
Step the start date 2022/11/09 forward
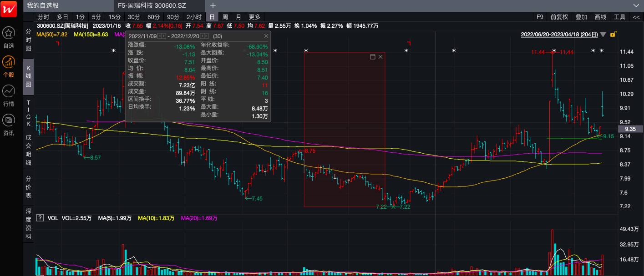[164, 36]
